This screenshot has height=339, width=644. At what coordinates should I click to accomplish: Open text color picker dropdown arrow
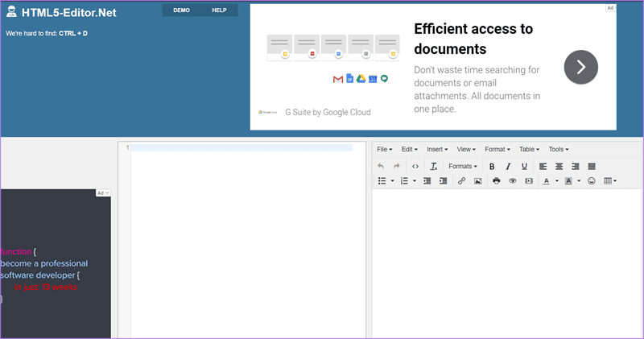557,181
